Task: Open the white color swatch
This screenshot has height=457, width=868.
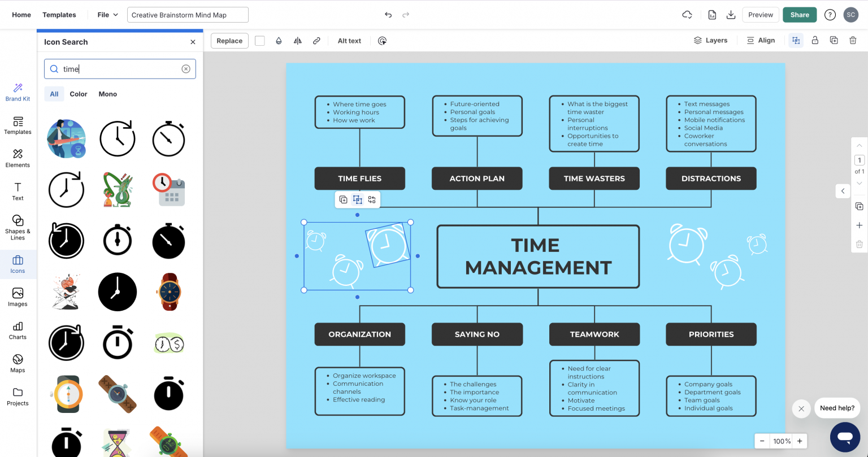Action: coord(260,41)
